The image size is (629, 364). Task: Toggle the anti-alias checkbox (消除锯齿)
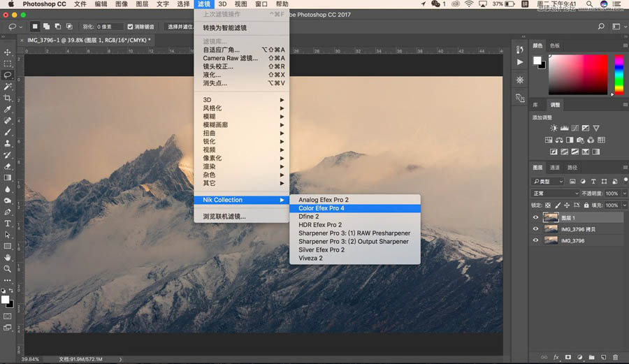130,27
